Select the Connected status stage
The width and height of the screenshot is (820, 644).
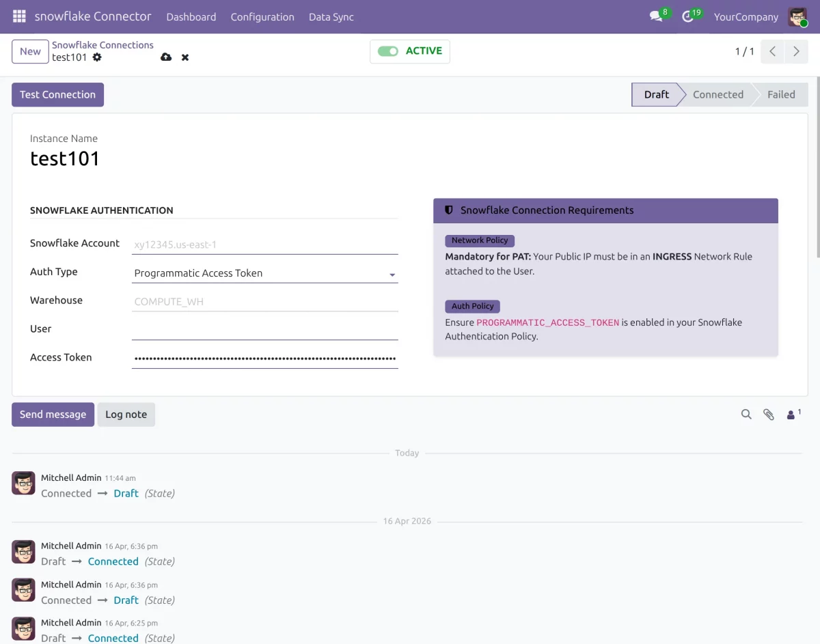pyautogui.click(x=718, y=95)
